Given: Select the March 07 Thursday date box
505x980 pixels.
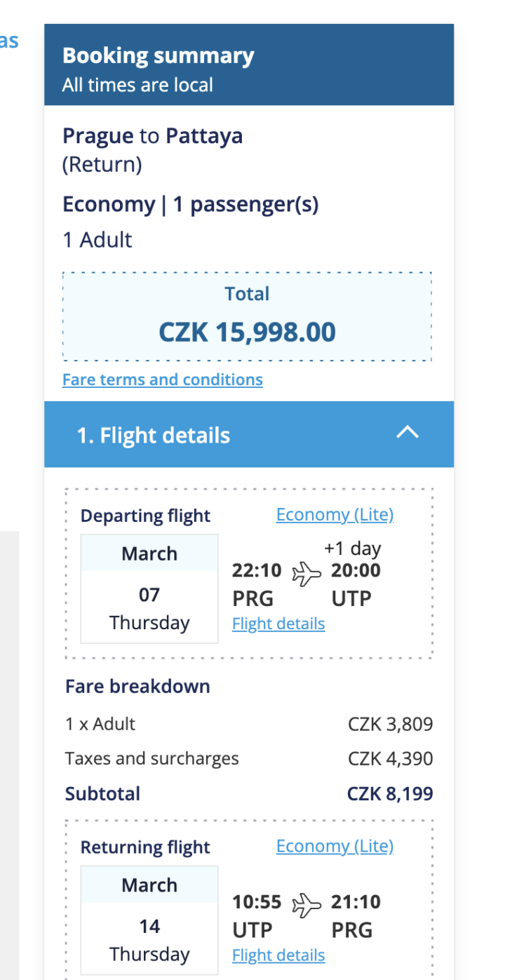Looking at the screenshot, I should [149, 589].
